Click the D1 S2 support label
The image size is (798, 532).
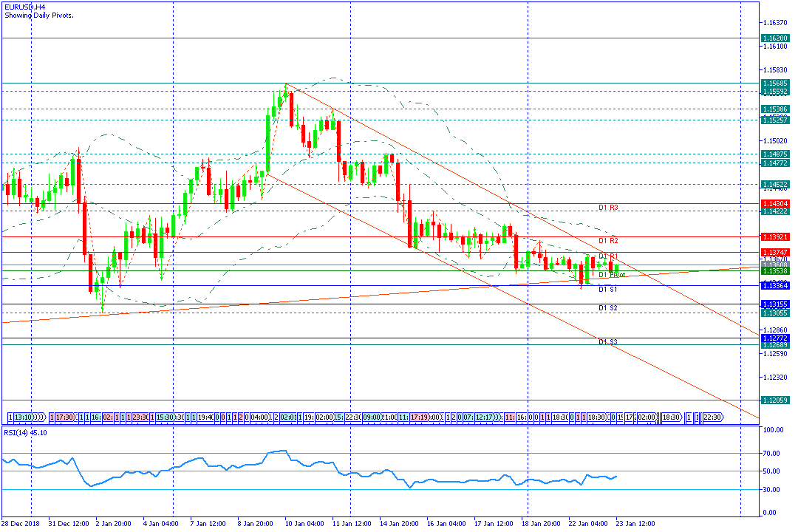[608, 308]
